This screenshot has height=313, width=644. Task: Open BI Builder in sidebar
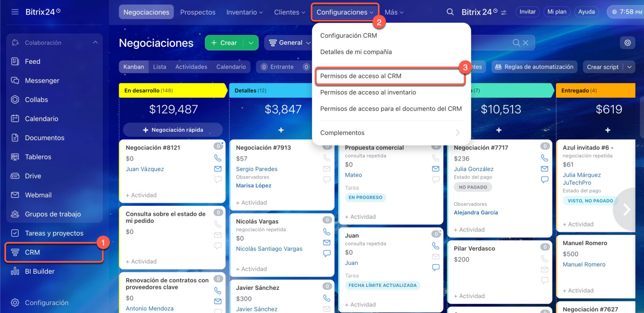pos(40,271)
